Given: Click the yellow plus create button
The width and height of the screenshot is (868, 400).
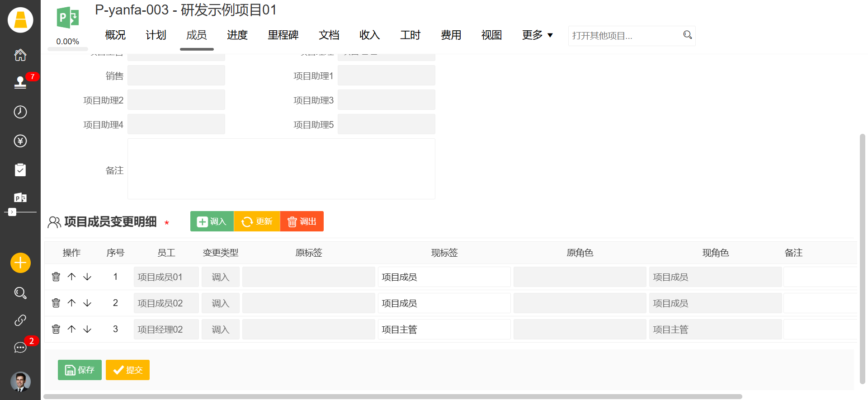Looking at the screenshot, I should pyautogui.click(x=20, y=263).
